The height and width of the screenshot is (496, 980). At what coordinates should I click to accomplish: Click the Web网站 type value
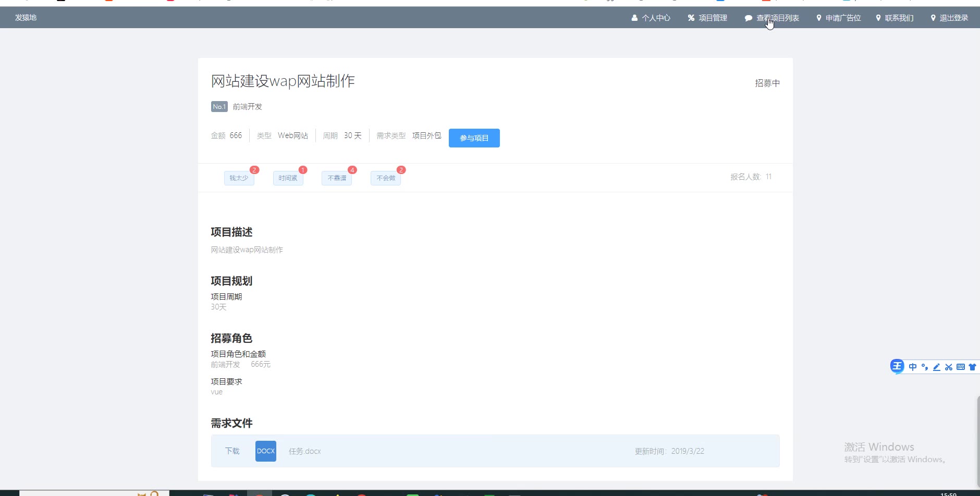coord(293,135)
